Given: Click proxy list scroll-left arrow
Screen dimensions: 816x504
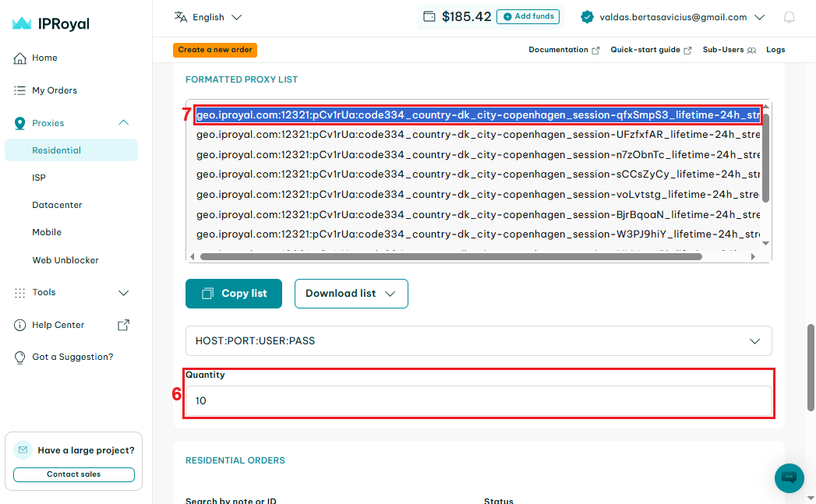Looking at the screenshot, I should point(193,257).
